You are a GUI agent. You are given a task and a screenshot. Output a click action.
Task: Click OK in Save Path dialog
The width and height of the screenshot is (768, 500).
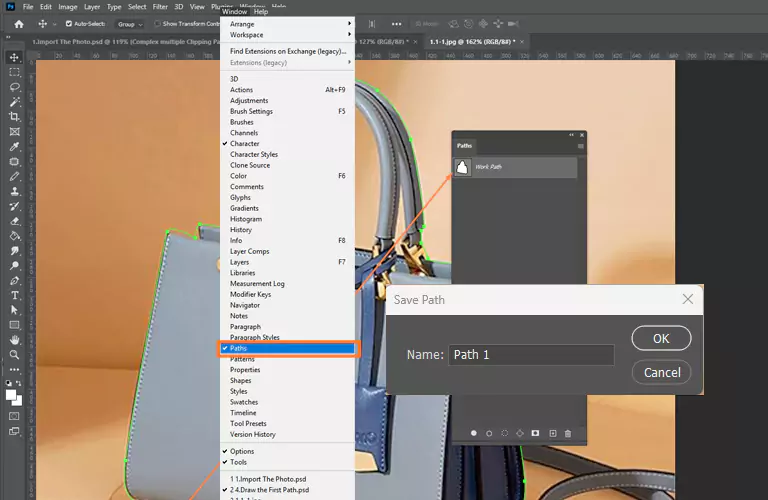[661, 338]
